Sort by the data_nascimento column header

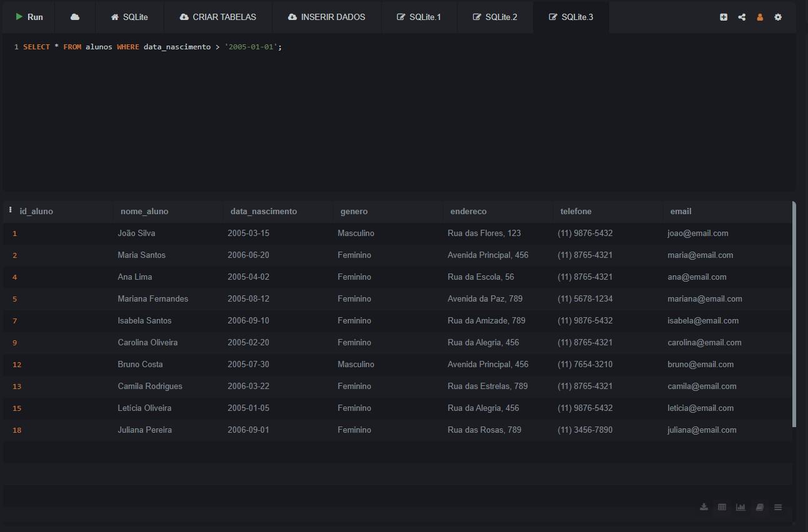[264, 212]
